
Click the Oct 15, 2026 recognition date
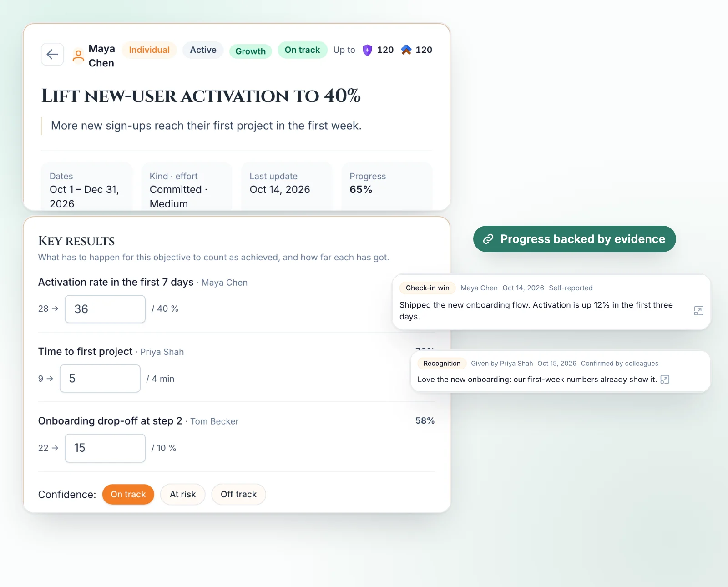point(557,364)
